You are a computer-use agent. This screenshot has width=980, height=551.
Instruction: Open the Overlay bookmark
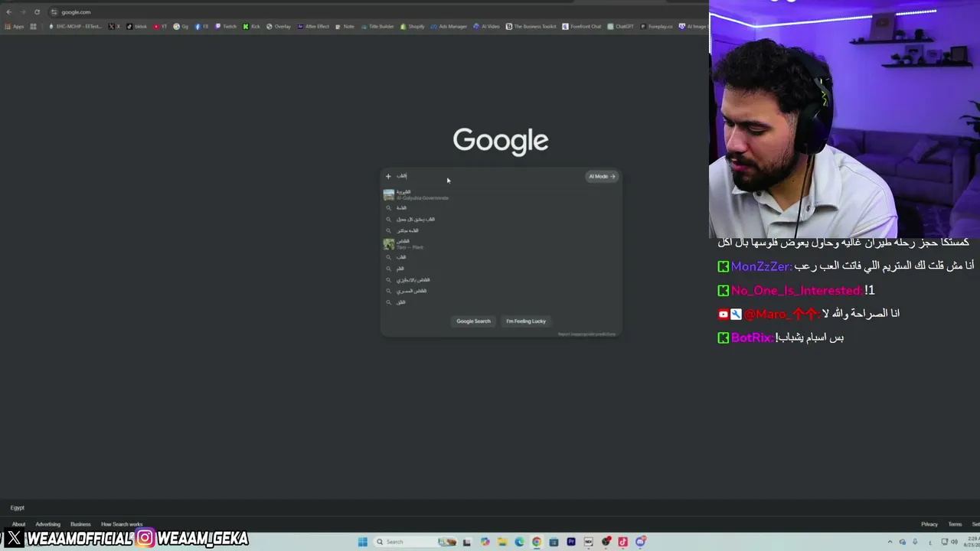coord(279,27)
